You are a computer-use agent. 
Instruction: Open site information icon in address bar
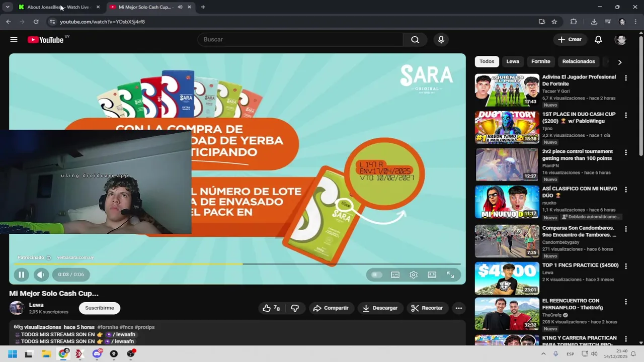pyautogui.click(x=52, y=22)
